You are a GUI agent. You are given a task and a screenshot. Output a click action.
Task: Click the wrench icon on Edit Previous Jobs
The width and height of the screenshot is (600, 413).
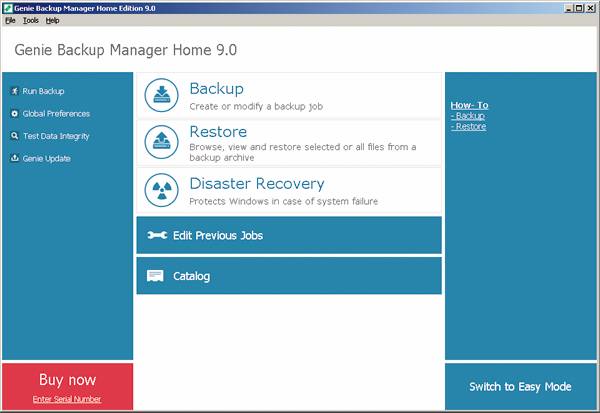coord(157,235)
